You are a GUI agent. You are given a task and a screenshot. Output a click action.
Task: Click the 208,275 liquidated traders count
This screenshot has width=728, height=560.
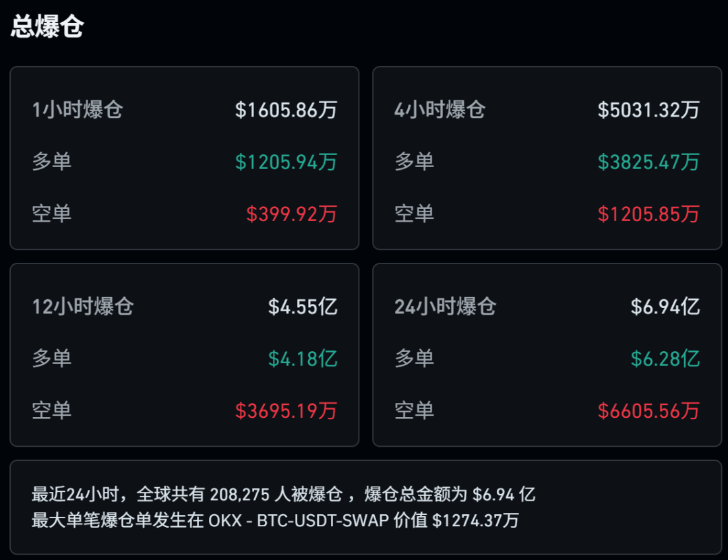[239, 495]
